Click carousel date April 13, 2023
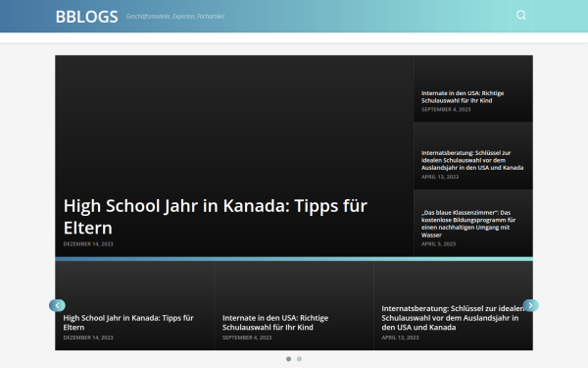The width and height of the screenshot is (588, 368). point(400,338)
